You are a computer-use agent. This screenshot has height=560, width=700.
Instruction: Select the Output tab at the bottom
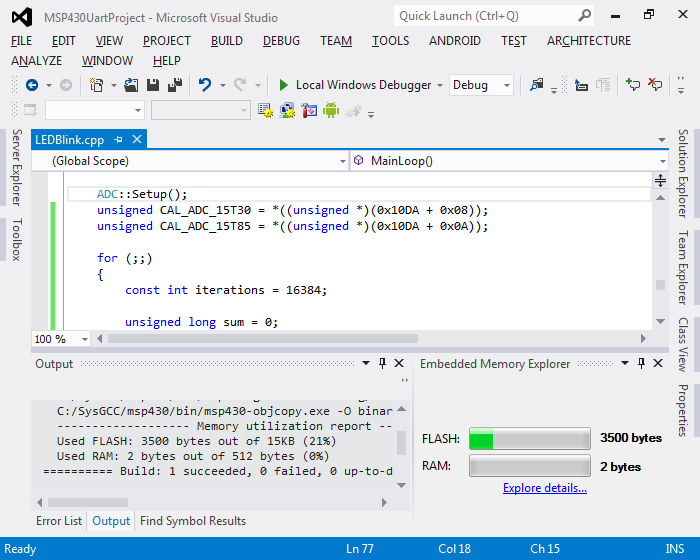coord(111,521)
